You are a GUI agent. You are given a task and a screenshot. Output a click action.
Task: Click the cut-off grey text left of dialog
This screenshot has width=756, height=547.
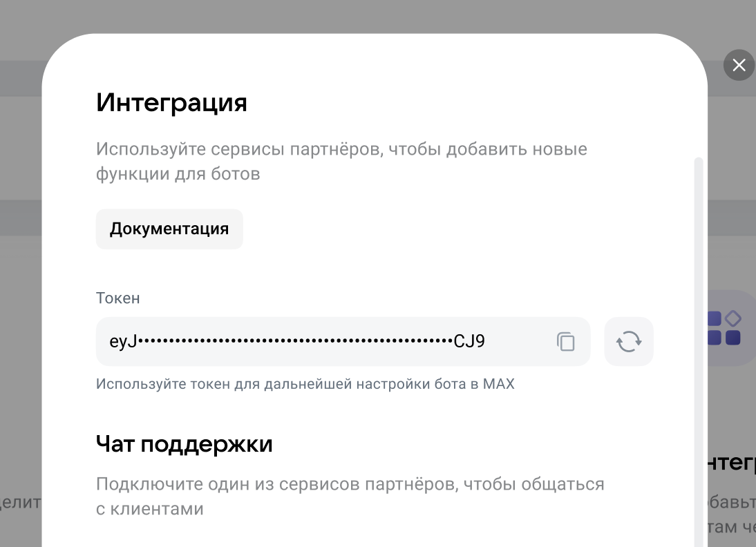(21, 502)
